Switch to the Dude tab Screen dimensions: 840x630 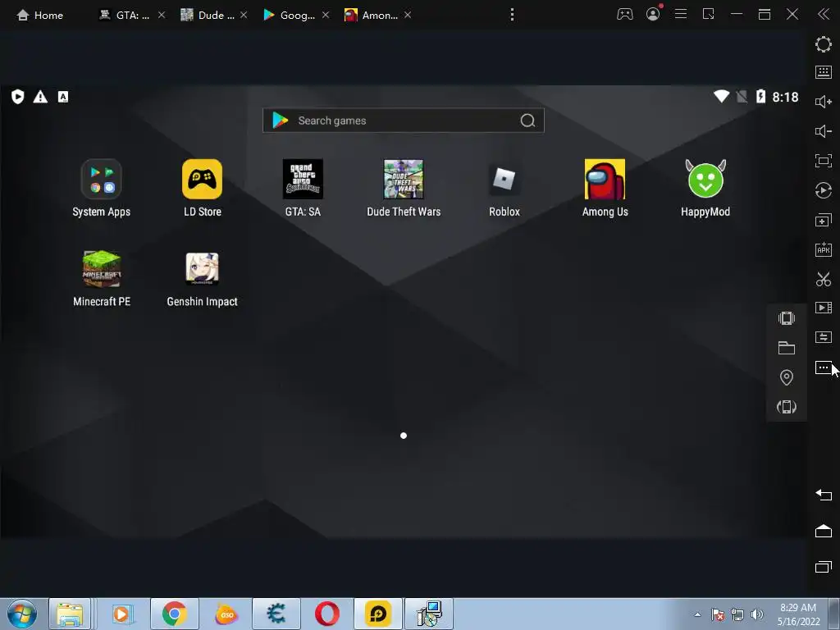[208, 15]
